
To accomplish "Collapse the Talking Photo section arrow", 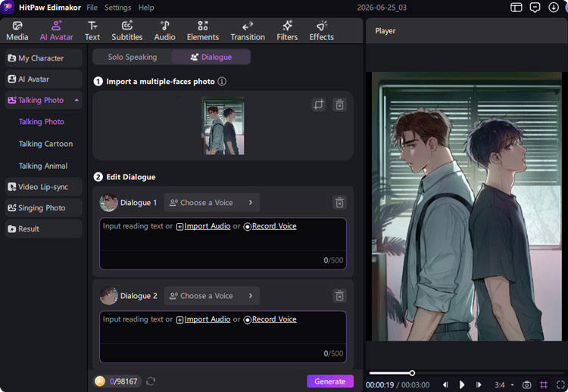I will (x=76, y=100).
